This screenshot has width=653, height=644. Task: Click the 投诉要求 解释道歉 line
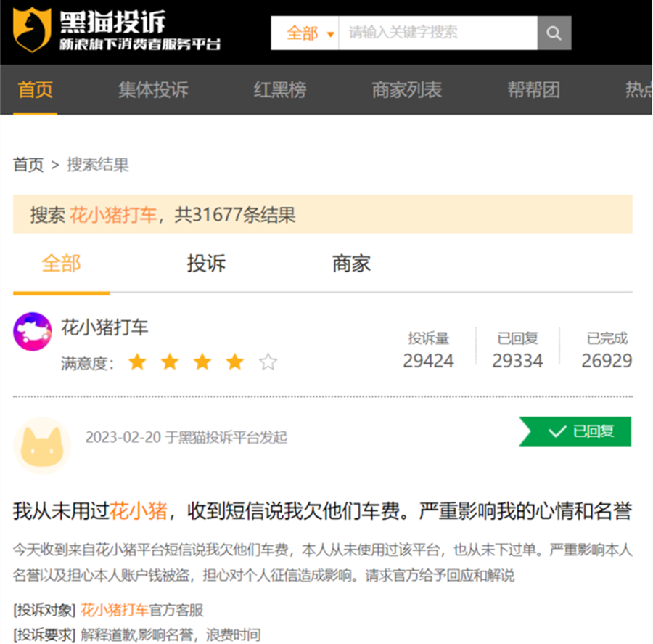[x=137, y=635]
